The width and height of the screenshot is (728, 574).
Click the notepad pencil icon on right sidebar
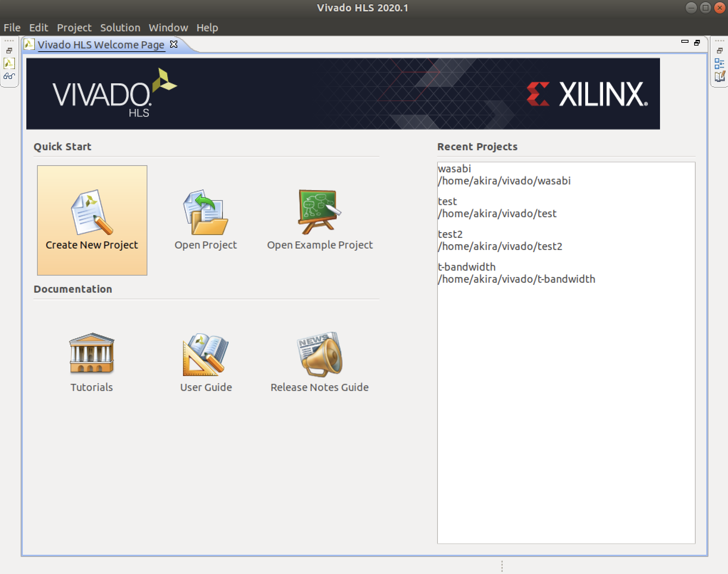pos(719,76)
